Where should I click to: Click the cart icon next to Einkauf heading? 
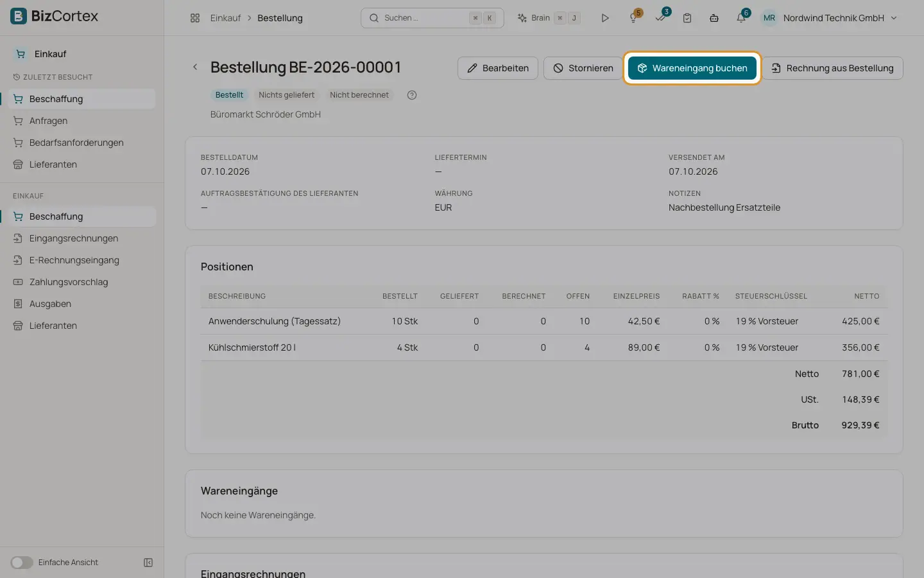[x=21, y=54]
